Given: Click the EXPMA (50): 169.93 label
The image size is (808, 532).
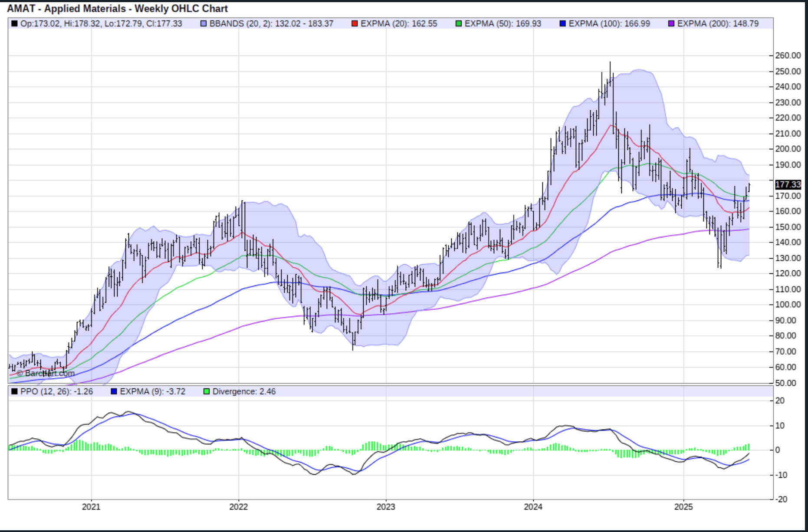Looking at the screenshot, I should (x=503, y=23).
